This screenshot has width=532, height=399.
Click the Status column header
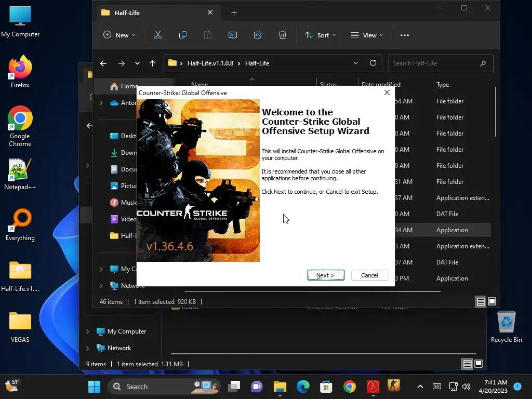(328, 84)
